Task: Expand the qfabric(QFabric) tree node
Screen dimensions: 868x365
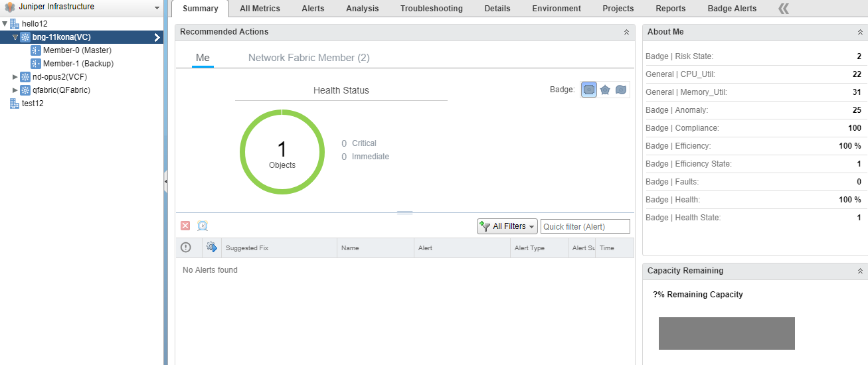Action: (15, 90)
